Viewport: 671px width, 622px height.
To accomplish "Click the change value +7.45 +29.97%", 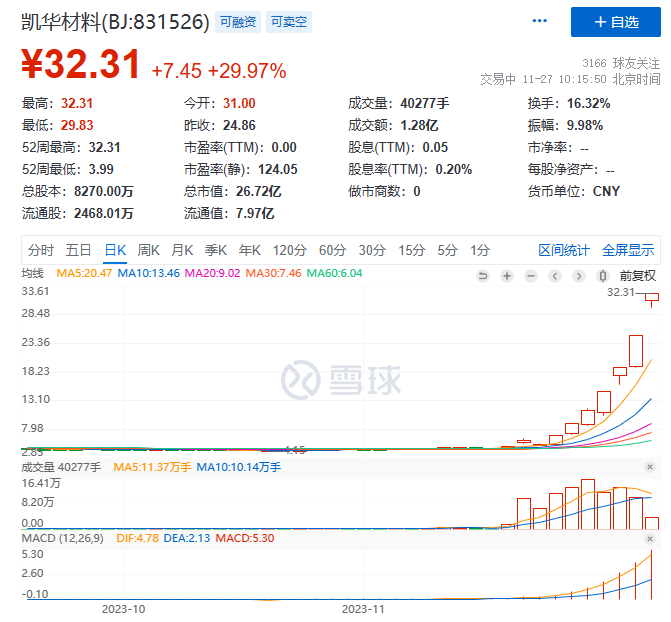I will 219,71.
